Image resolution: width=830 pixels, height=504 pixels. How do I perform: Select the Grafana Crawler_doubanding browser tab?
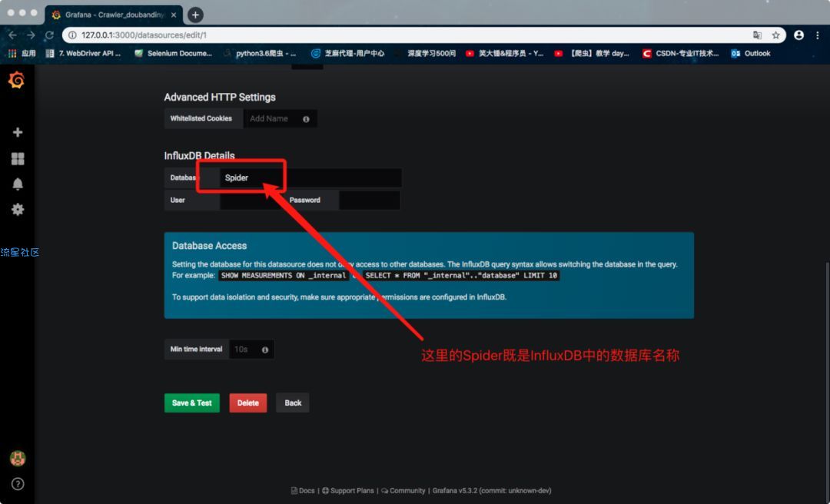[113, 15]
